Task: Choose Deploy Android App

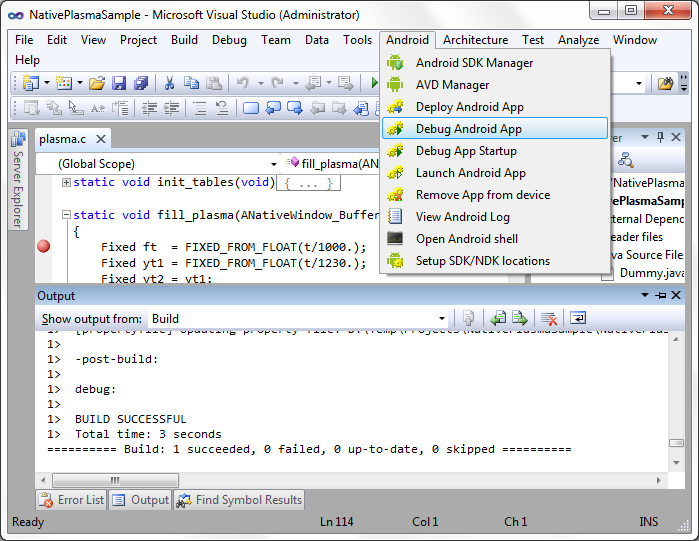Action: point(495,107)
